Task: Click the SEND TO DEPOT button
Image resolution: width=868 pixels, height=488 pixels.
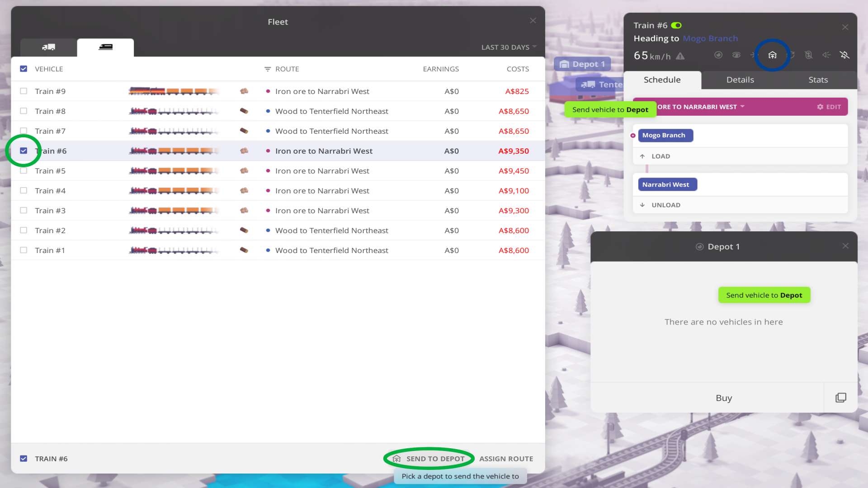Action: click(x=429, y=459)
